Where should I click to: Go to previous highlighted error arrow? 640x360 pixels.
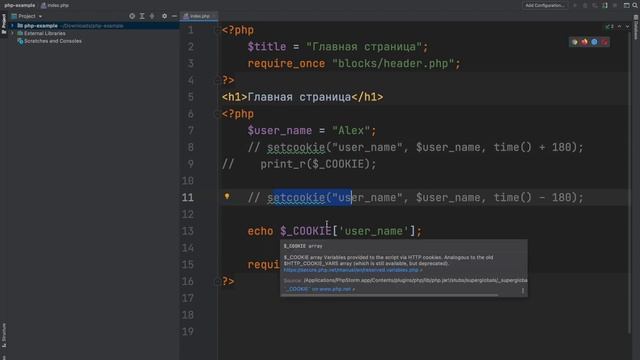619,27
